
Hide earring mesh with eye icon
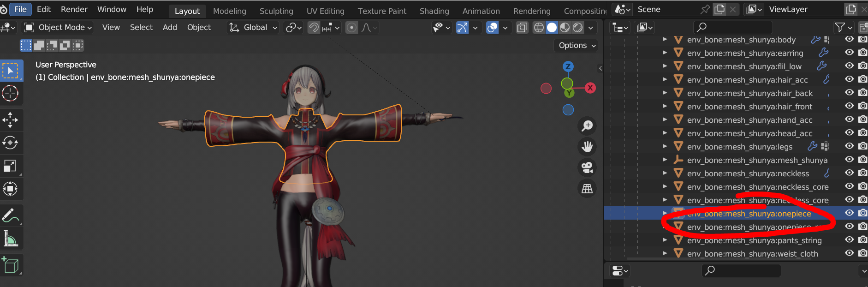tap(849, 53)
